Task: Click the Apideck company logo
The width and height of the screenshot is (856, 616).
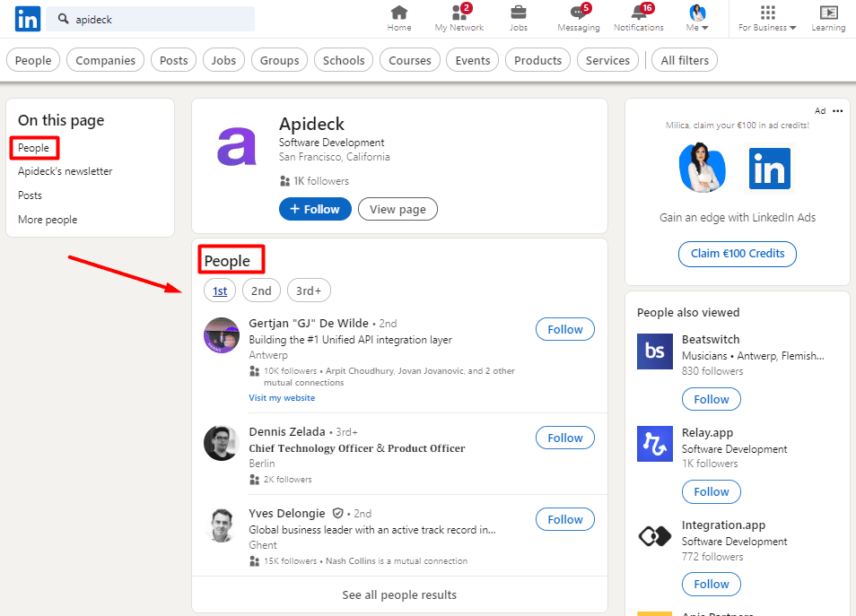Action: (x=236, y=146)
